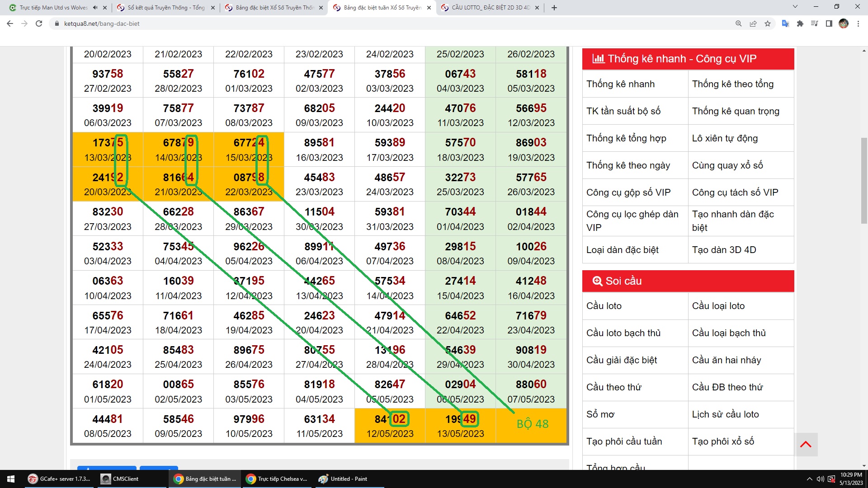This screenshot has width=868, height=488.
Task: Click the share page icon
Action: 753,23
